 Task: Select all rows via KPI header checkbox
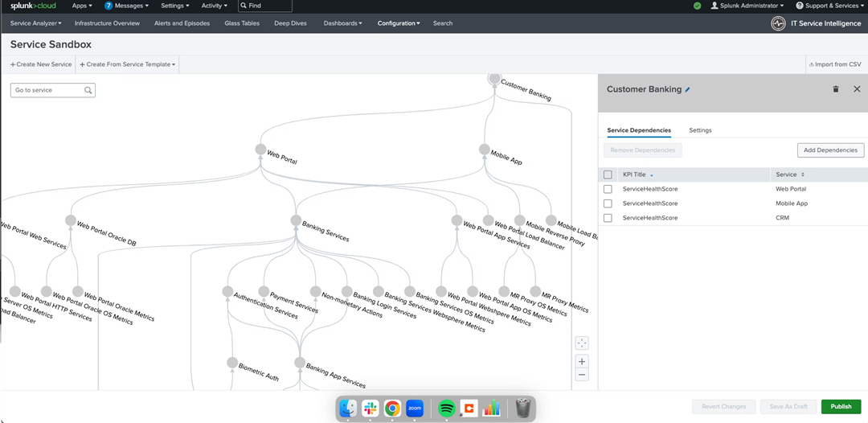608,175
